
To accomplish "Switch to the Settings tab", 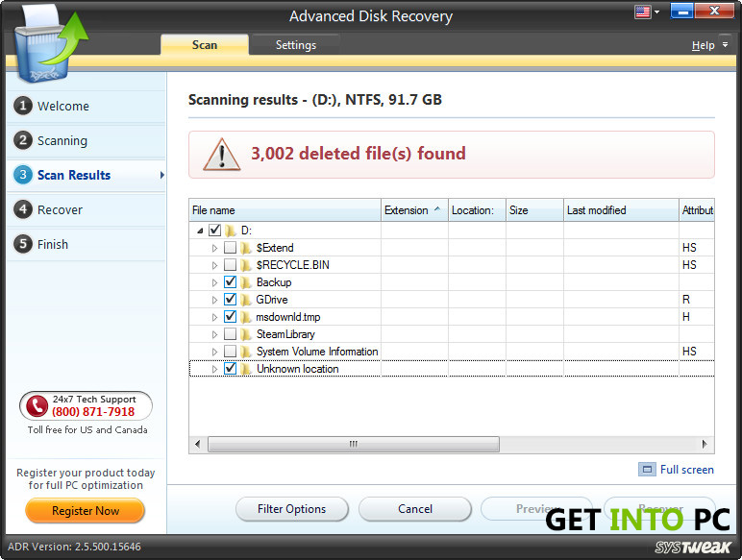I will (296, 45).
